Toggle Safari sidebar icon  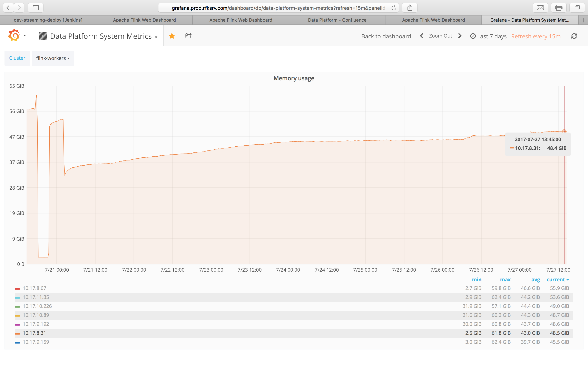(x=36, y=8)
